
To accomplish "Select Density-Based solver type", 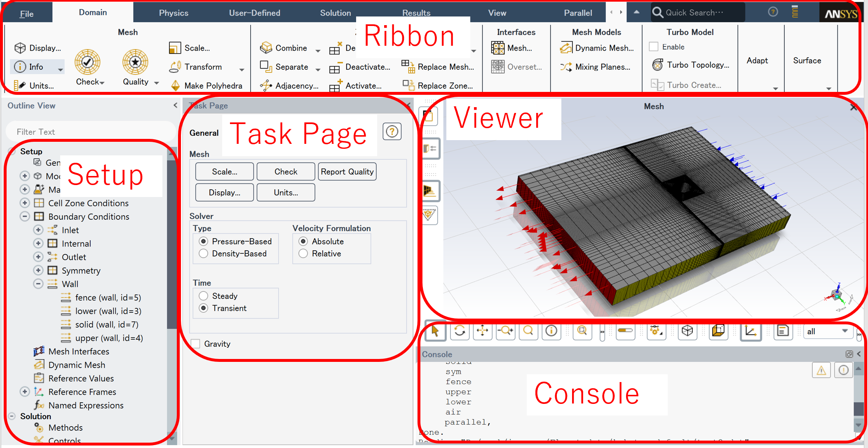I will point(204,254).
